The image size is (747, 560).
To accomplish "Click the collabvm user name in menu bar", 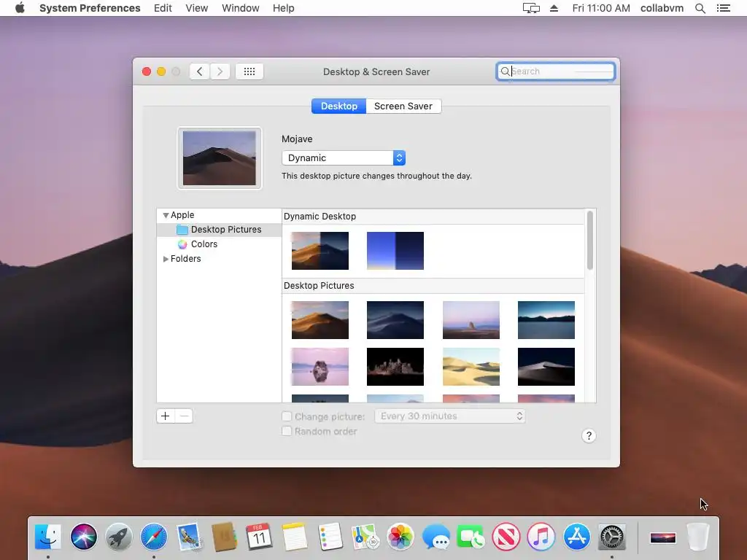I will tap(662, 8).
